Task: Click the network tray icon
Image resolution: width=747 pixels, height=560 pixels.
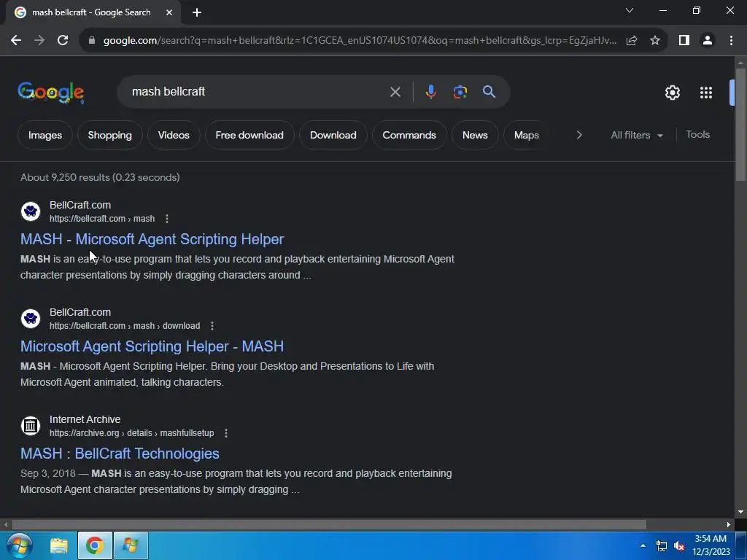Action: tap(661, 545)
